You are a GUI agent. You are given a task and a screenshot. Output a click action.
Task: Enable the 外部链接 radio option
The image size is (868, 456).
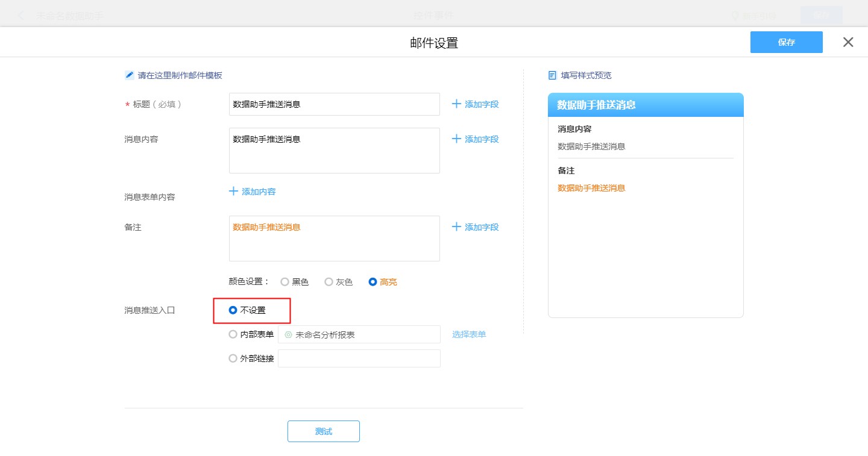tap(233, 358)
